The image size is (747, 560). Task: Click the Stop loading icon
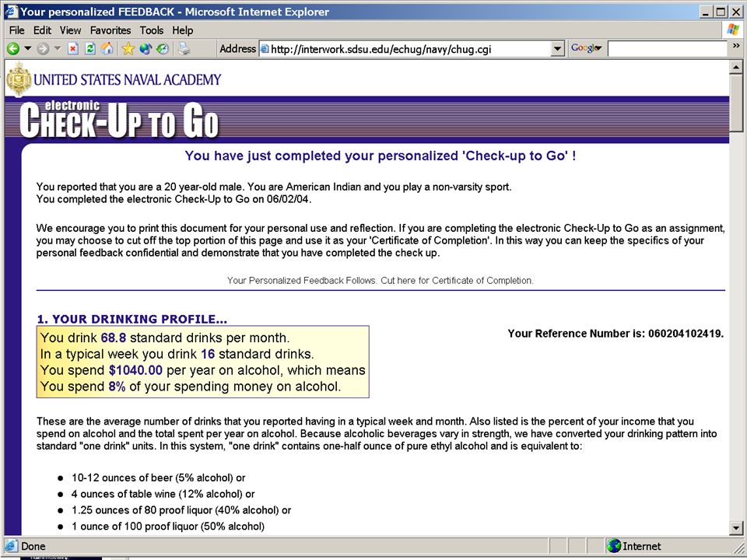pos(73,48)
